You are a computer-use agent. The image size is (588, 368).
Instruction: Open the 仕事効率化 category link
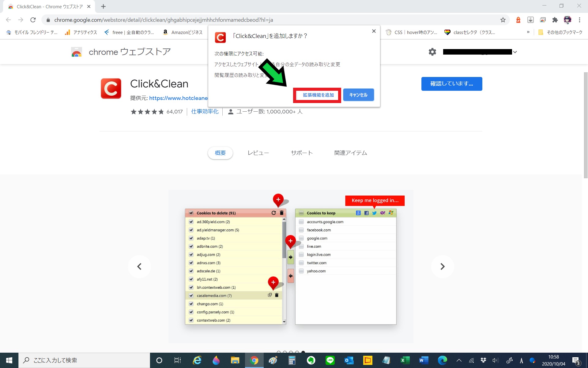(205, 112)
